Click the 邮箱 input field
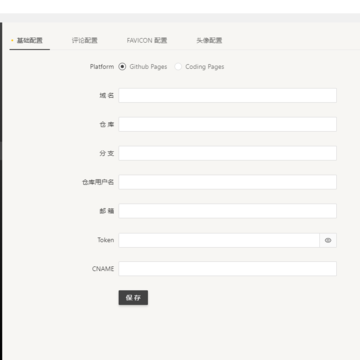The width and height of the screenshot is (360, 360). (228, 211)
